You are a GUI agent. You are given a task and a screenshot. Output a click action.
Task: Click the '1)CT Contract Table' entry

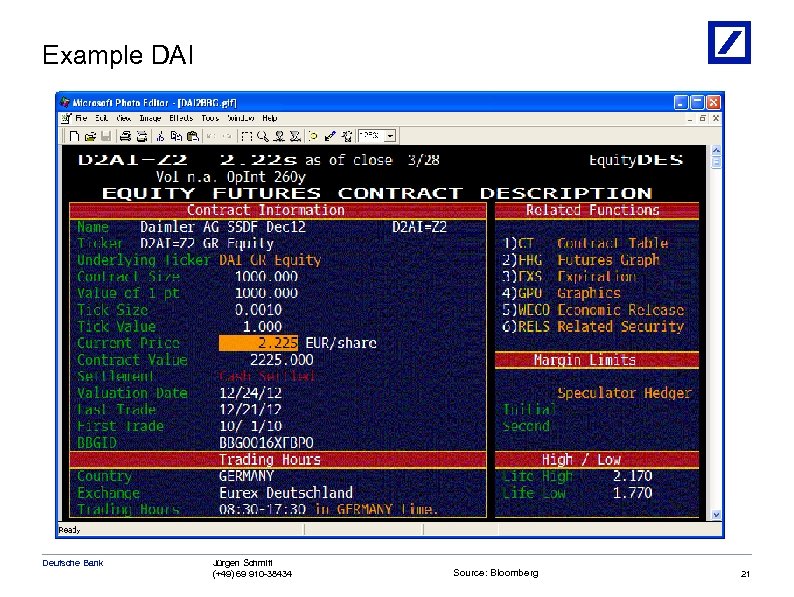pyautogui.click(x=585, y=244)
